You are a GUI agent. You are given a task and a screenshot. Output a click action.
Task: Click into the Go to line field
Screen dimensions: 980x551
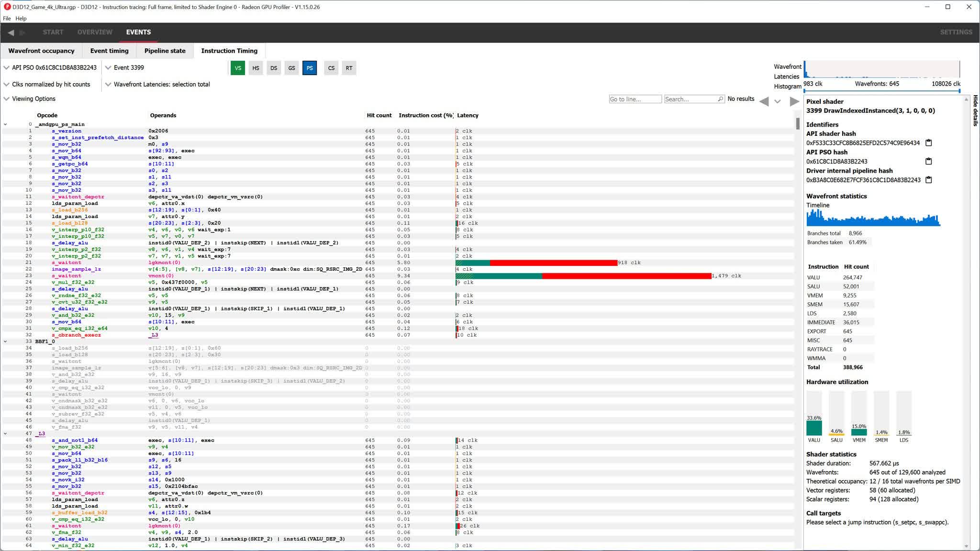click(635, 99)
